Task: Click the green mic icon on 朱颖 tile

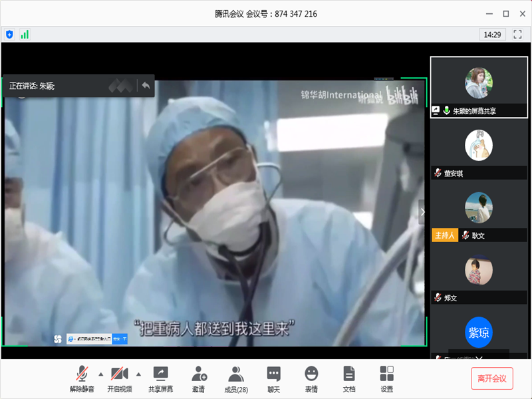Action: coord(446,110)
